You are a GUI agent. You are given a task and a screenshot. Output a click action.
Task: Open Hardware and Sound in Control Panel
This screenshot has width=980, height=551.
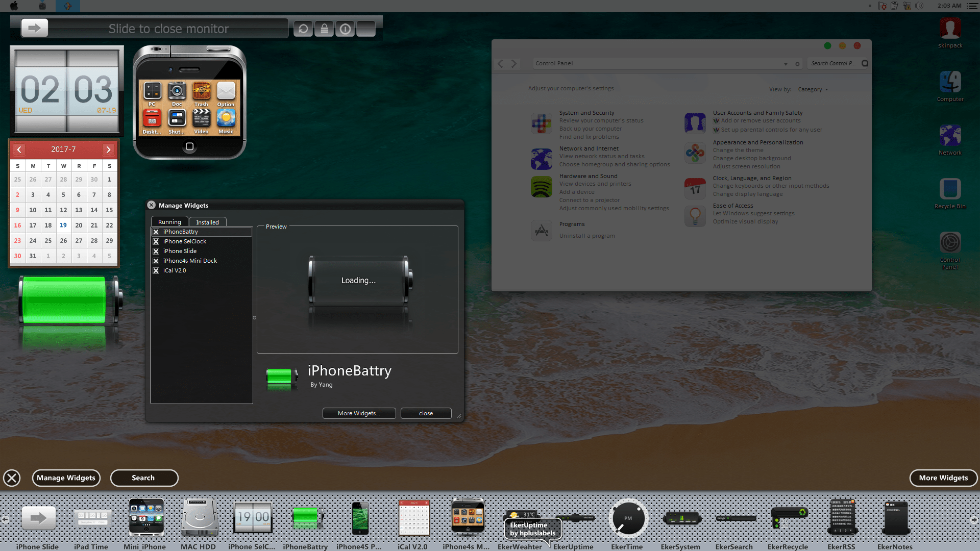point(588,176)
